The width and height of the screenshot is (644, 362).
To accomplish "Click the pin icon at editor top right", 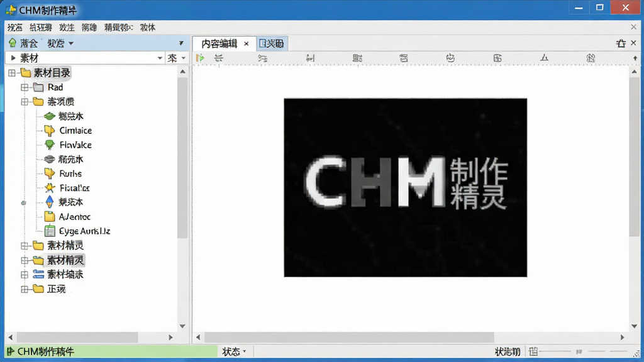I will (621, 43).
